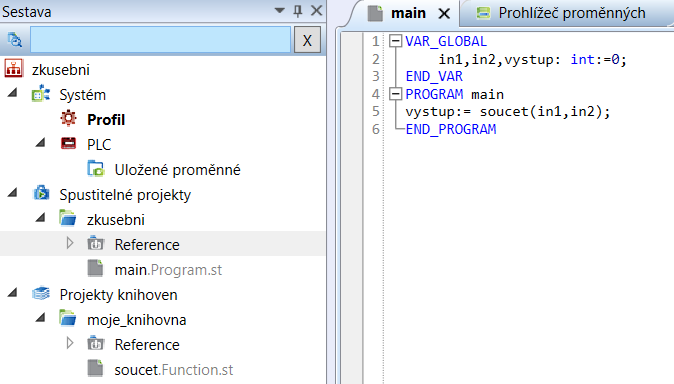Click the zkusebni solution root icon
Screen dimensions: 674x384
13,69
